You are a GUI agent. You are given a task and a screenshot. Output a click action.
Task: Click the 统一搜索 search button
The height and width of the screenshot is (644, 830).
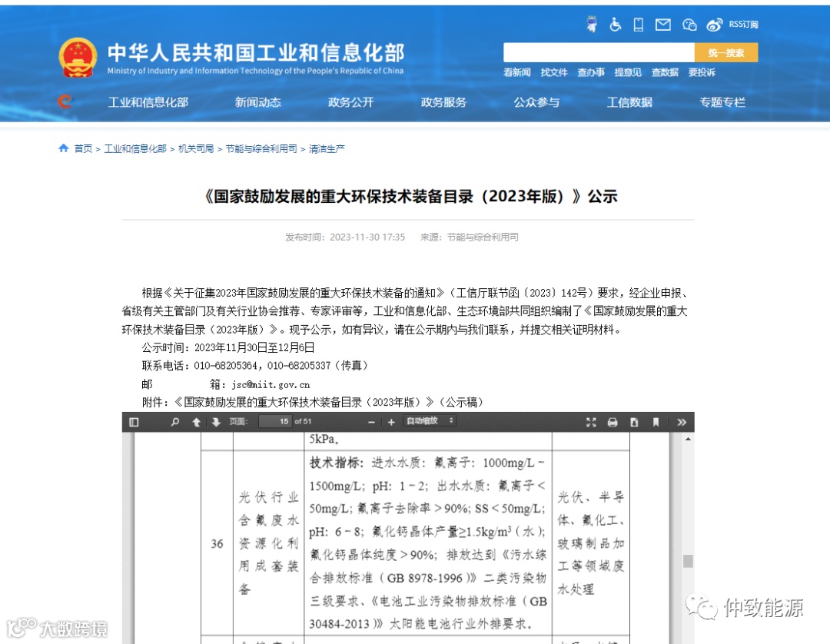coord(726,52)
